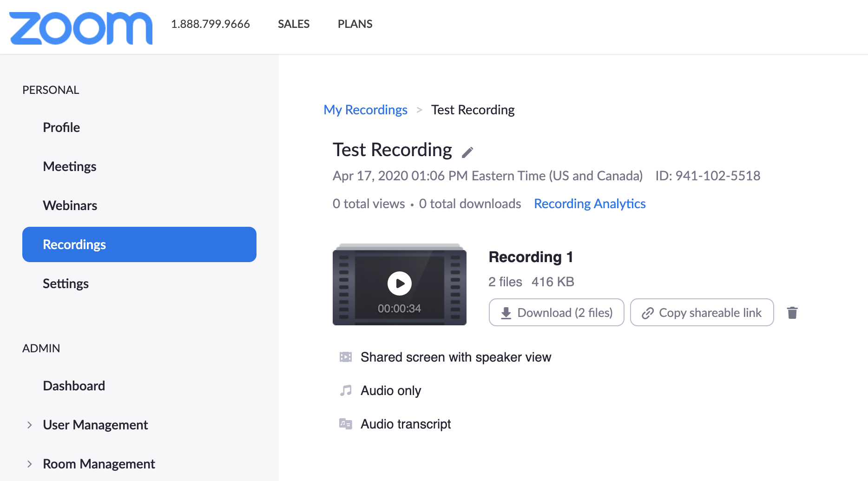This screenshot has height=481, width=868.
Task: Play the recording using the play button
Action: pyautogui.click(x=400, y=283)
